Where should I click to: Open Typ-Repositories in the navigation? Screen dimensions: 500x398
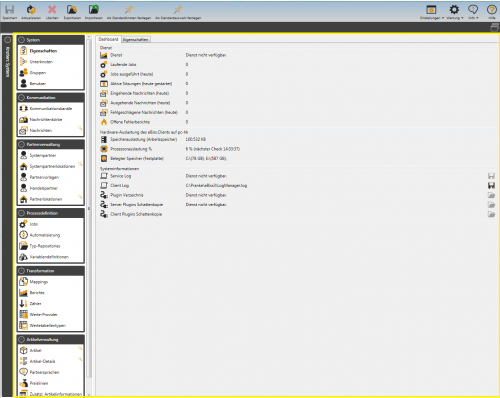(45, 246)
